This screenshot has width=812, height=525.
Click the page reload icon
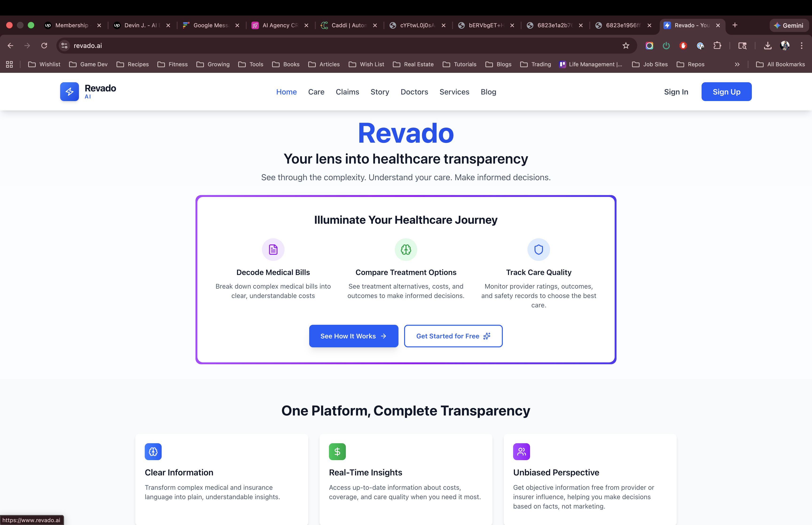click(44, 45)
